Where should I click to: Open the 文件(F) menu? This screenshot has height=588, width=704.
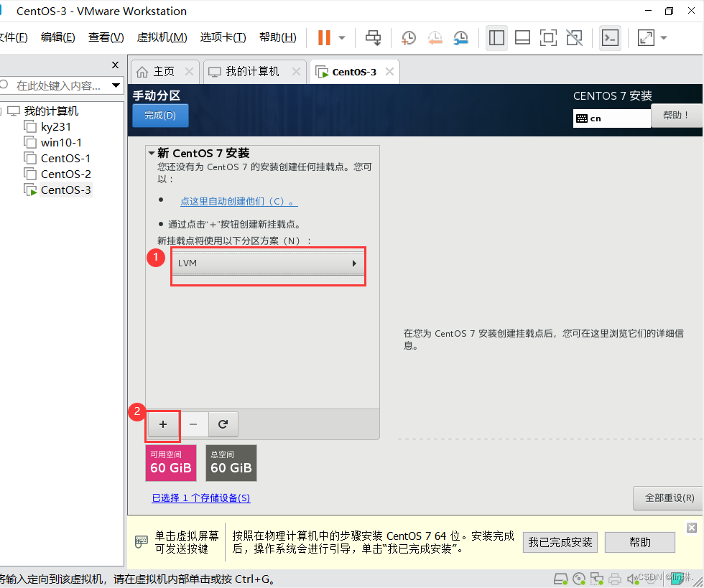click(x=14, y=37)
